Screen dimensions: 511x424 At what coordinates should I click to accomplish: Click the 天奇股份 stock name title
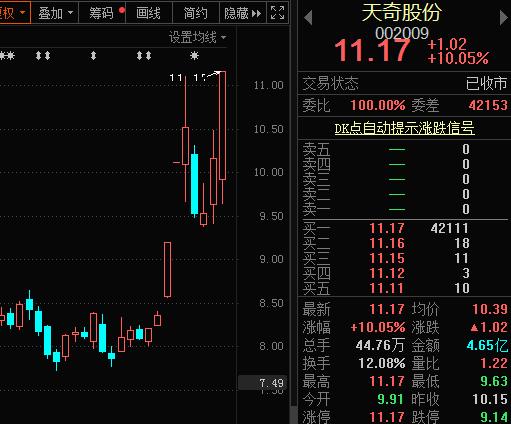coord(402,13)
